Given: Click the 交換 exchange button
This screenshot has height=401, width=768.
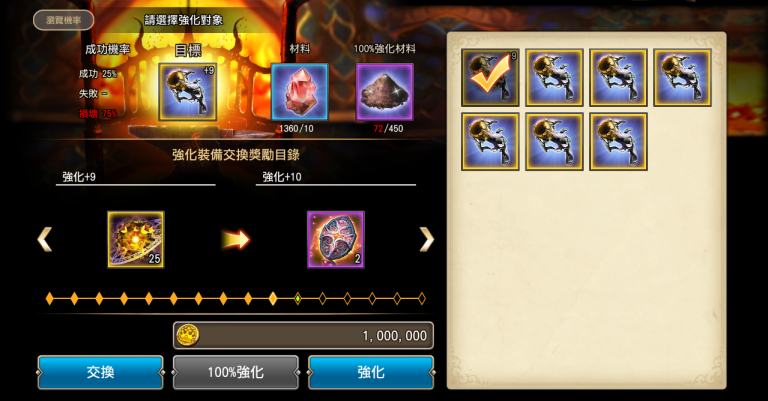Looking at the screenshot, I should click(100, 372).
